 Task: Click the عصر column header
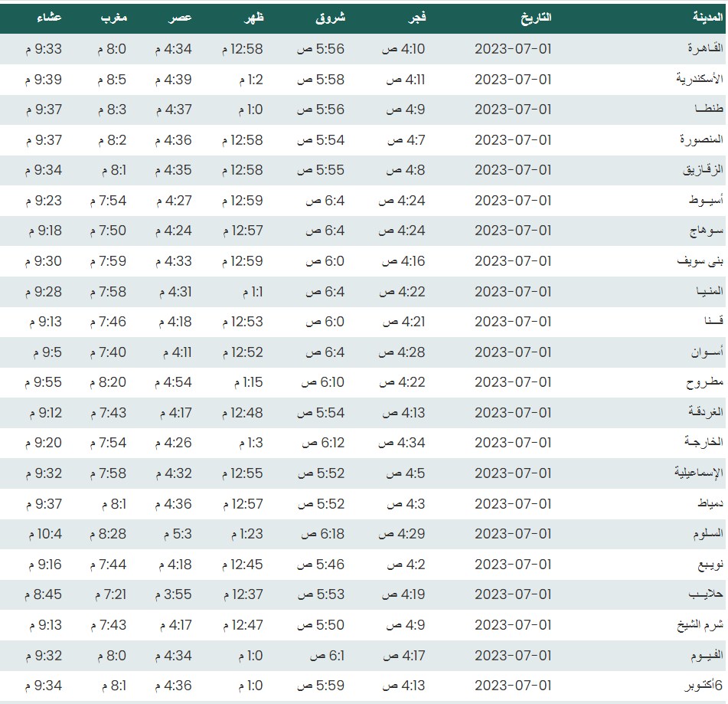point(180,17)
